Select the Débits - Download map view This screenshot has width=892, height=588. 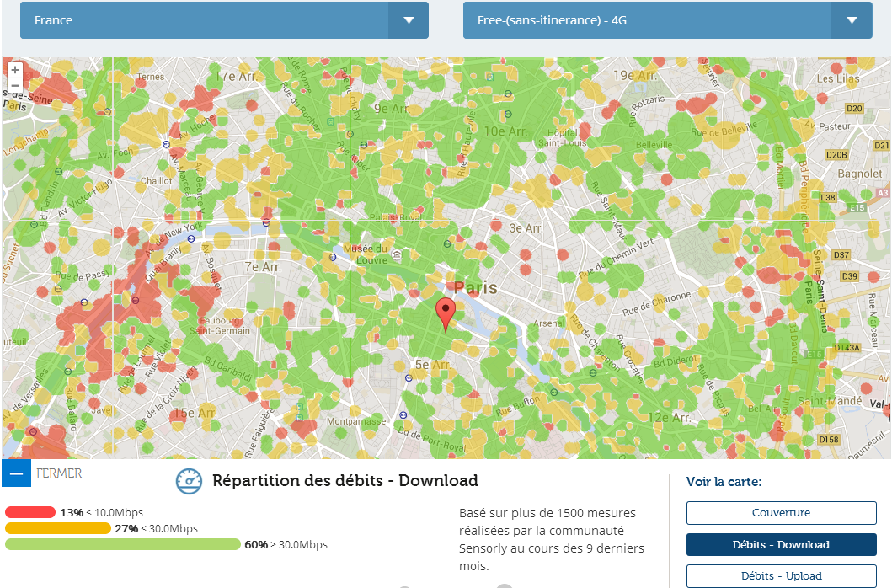pos(781,544)
